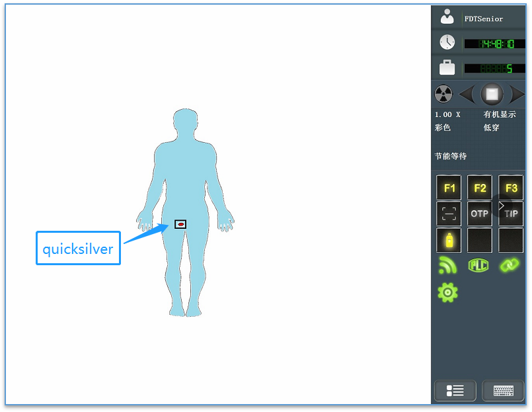532x412 pixels.
Task: Click the green wireless signal icon
Action: (x=447, y=265)
